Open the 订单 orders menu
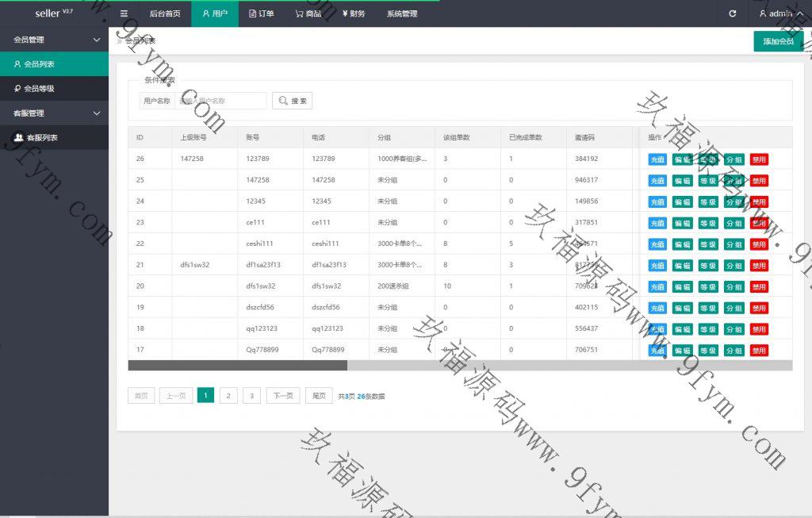 262,13
